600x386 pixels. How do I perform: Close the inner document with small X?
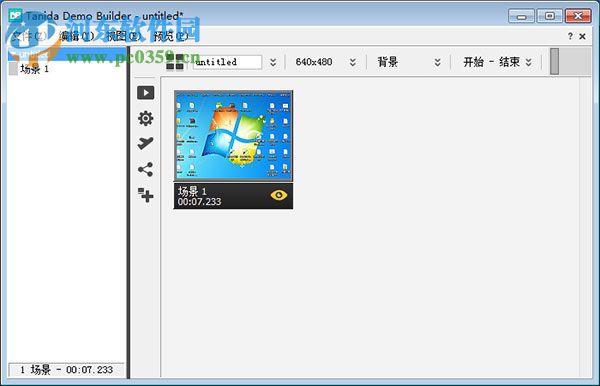pyautogui.click(x=582, y=36)
